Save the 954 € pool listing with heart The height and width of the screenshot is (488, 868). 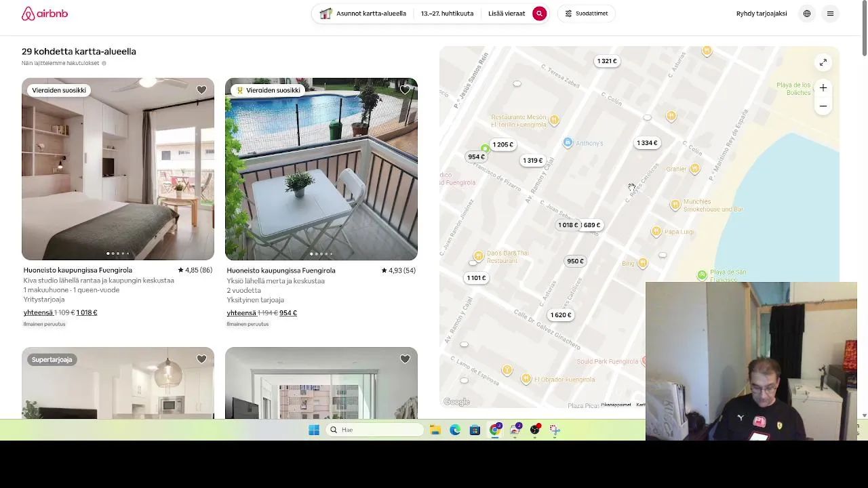point(405,90)
